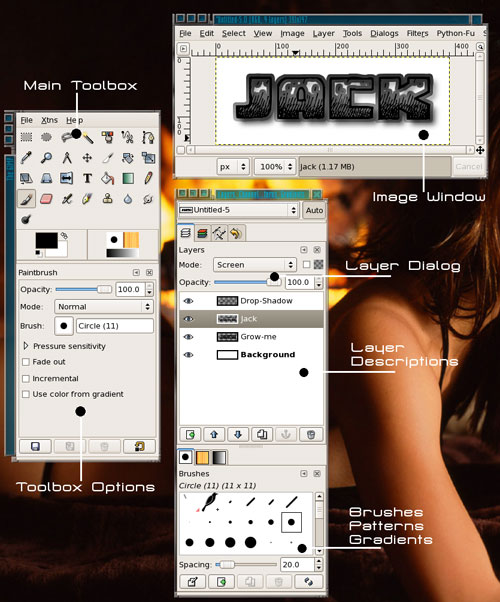The image size is (500, 602).
Task: Choose the Bucket Fill tool
Action: 108,178
